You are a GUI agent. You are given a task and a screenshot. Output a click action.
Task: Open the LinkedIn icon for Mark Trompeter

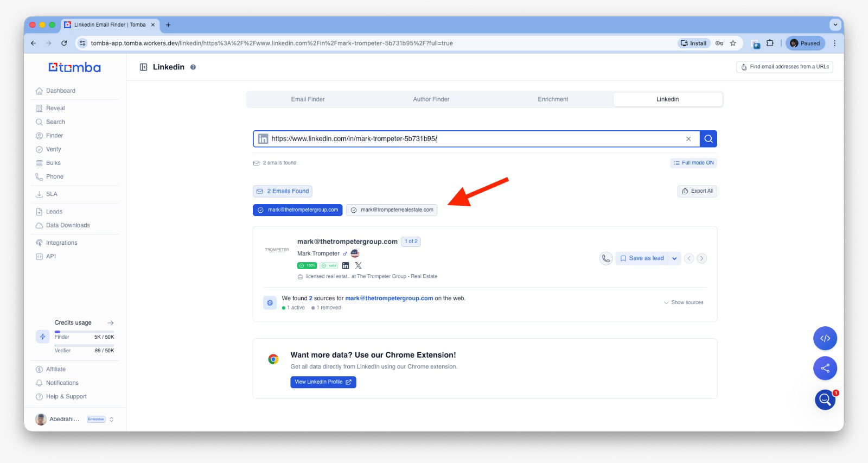click(x=346, y=266)
